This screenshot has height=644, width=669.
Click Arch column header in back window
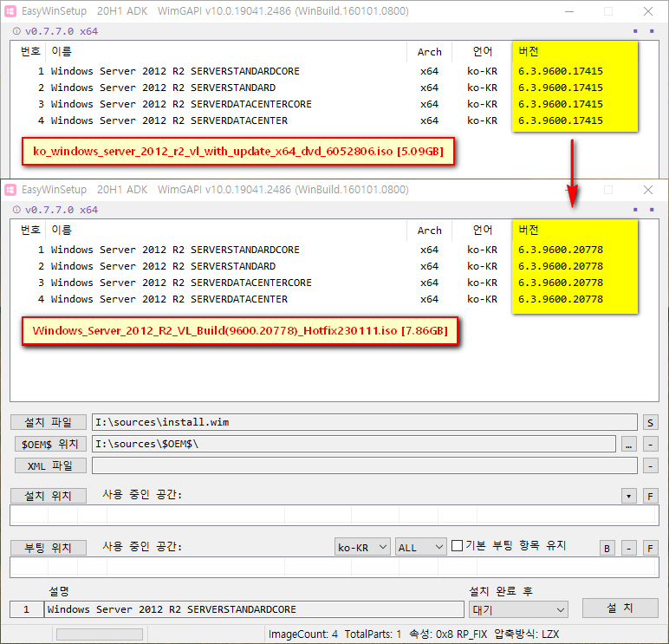[429, 52]
